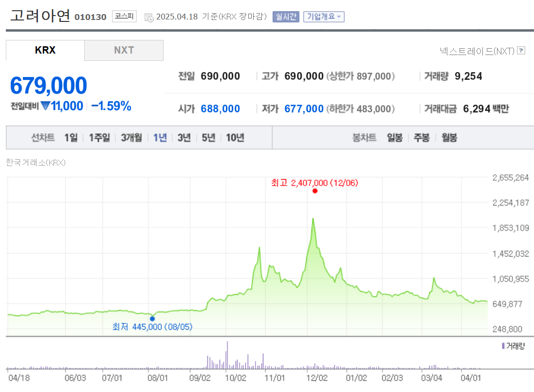The height and width of the screenshot is (392, 534).
Task: Click the stock code 010130
Action: point(91,17)
